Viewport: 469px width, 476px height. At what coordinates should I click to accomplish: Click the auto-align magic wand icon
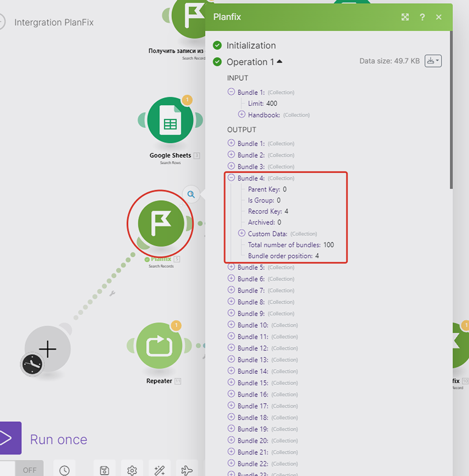pos(160,470)
